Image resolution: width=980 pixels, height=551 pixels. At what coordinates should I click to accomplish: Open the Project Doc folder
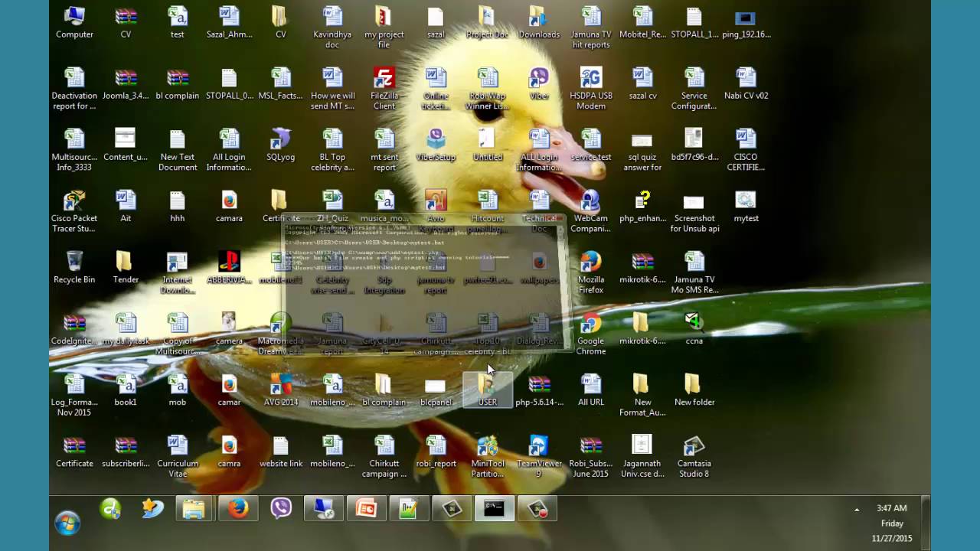click(487, 23)
